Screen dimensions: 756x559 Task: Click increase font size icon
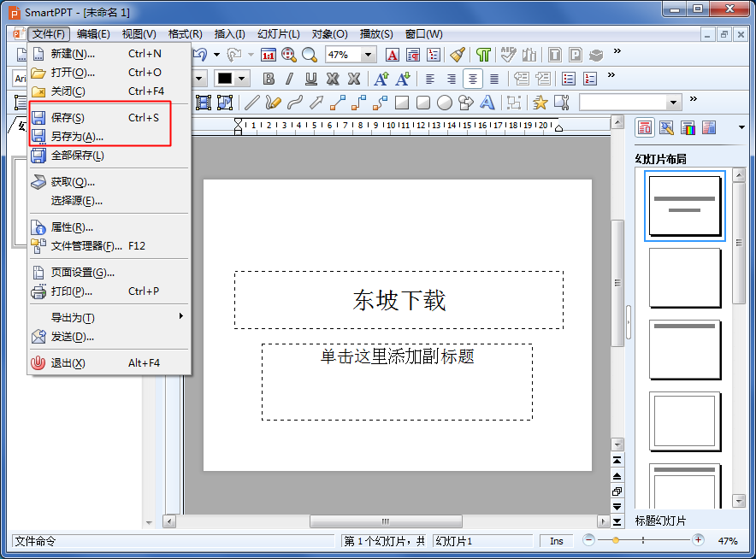[x=381, y=79]
